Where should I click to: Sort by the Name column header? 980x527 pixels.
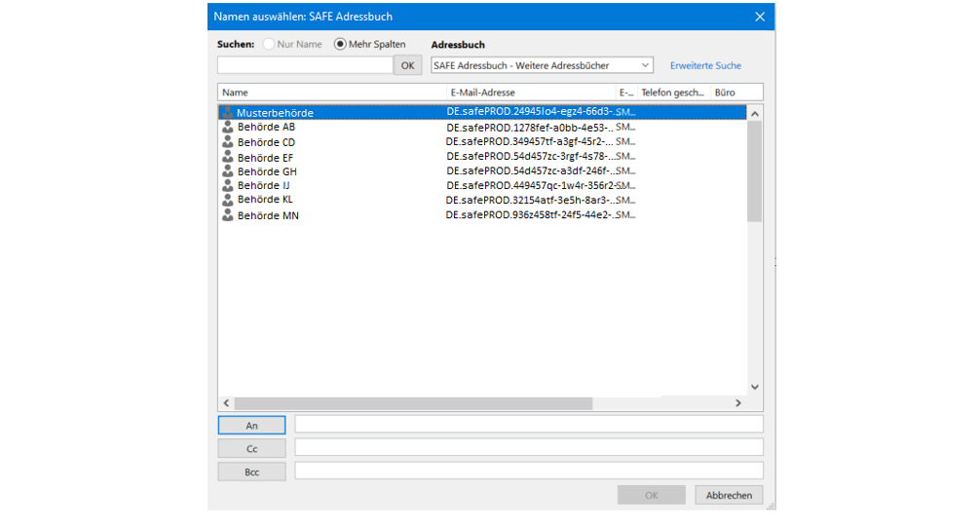click(331, 93)
